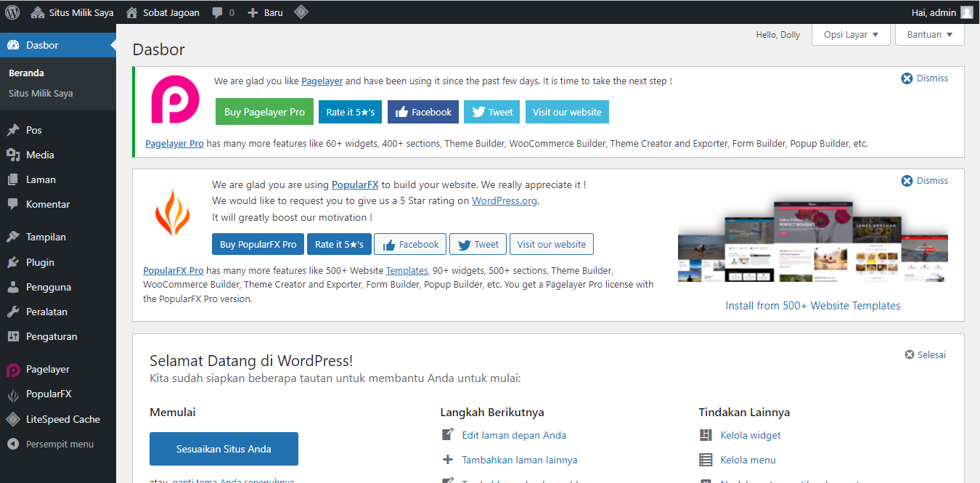Click the Buy PopularFX Pro button
The width and height of the screenshot is (980, 483).
pos(258,244)
